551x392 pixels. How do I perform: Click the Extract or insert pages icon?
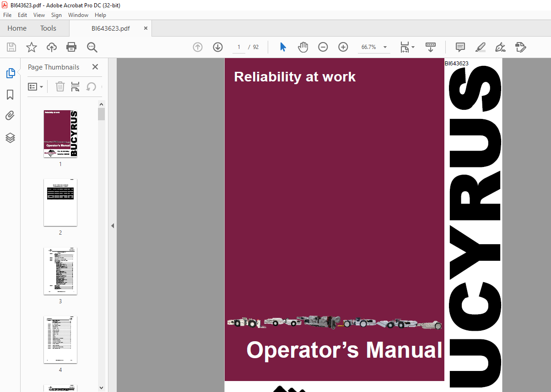(x=76, y=86)
